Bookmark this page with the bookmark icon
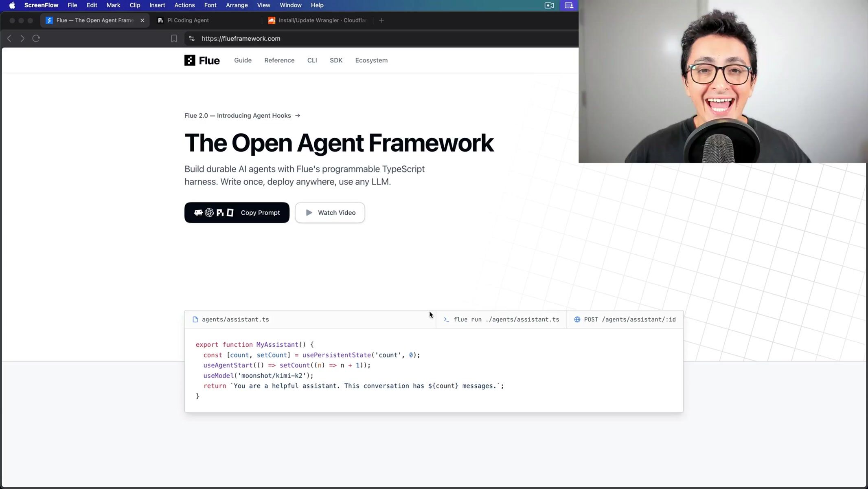The height and width of the screenshot is (489, 868). tap(174, 38)
